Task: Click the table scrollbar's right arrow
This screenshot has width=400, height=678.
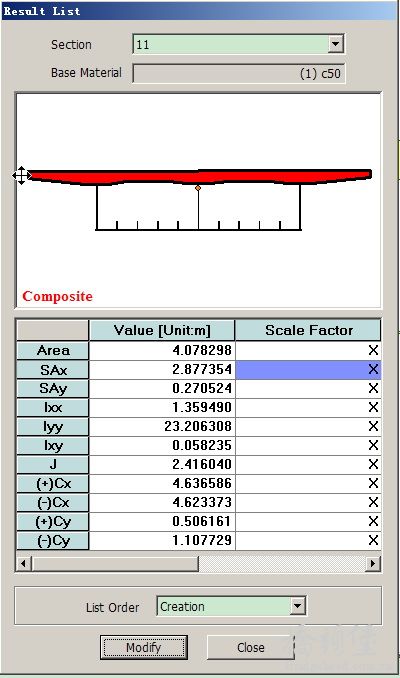Action: pos(372,563)
